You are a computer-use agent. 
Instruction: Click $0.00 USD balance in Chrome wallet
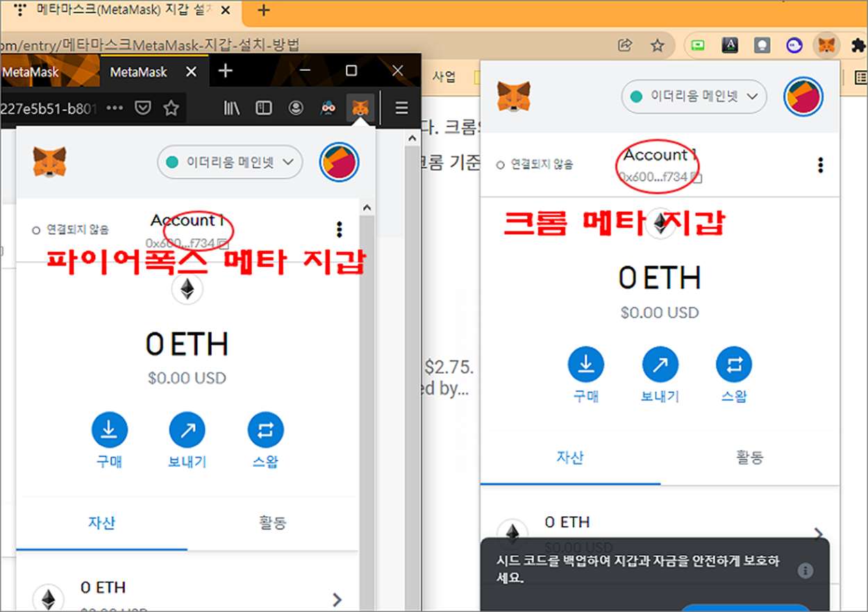pos(660,313)
